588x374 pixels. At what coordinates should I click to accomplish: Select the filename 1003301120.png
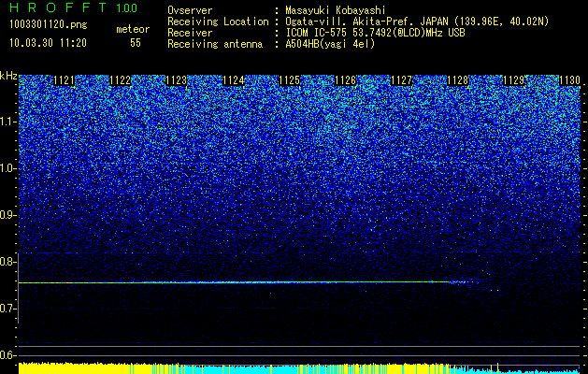(49, 25)
